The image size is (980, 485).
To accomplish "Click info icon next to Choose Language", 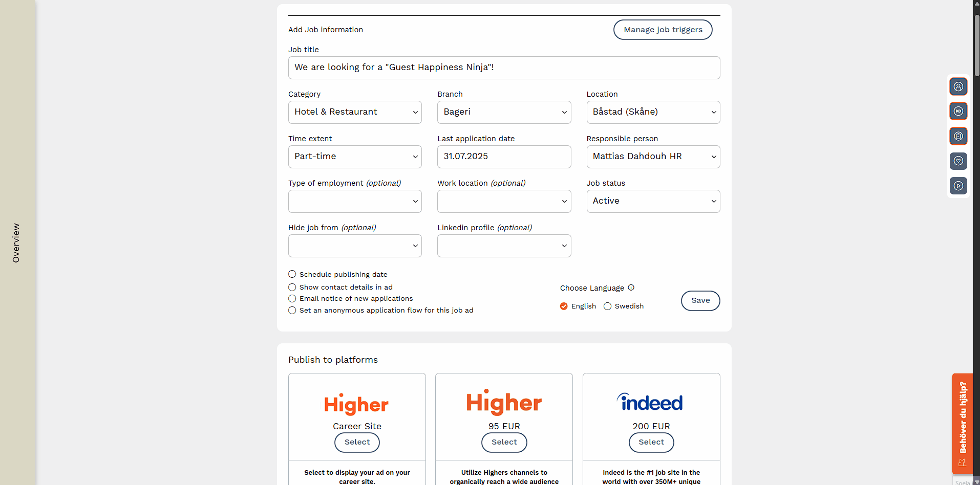I will click(x=631, y=288).
